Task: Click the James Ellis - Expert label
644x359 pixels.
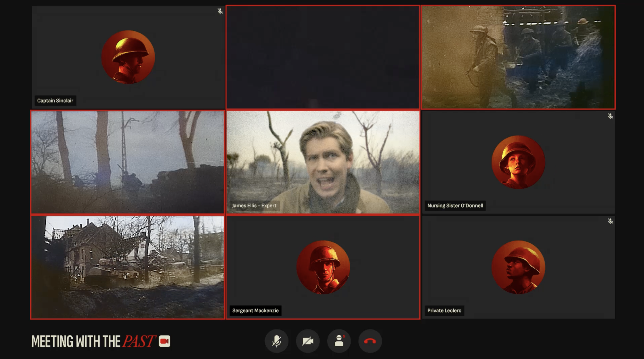Action: click(254, 206)
